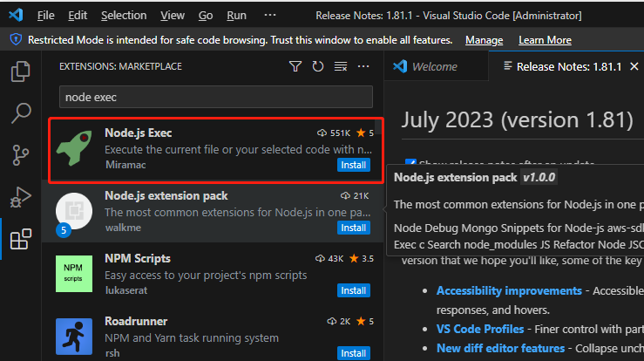Open the Accessibility improvements link
Screen dimensions: 644x361
click(509, 290)
